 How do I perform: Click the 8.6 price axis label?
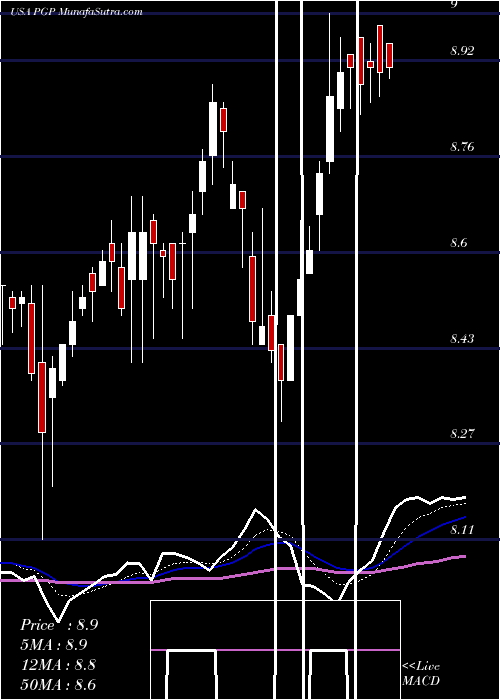(459, 243)
